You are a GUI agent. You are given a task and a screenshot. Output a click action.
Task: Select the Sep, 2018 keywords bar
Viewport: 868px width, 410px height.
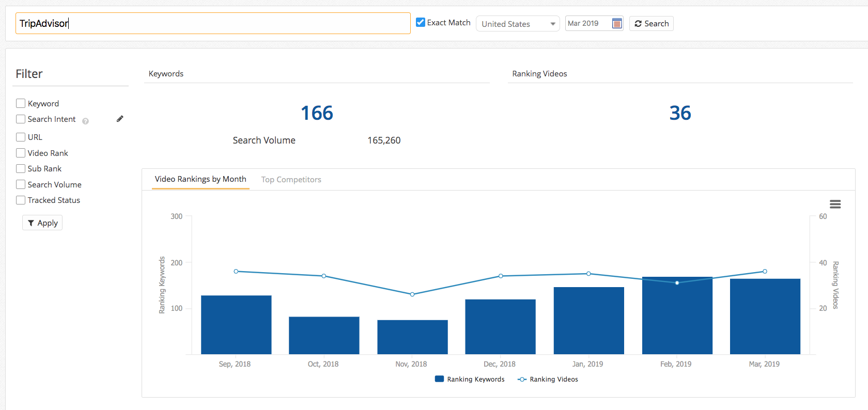[x=236, y=325]
